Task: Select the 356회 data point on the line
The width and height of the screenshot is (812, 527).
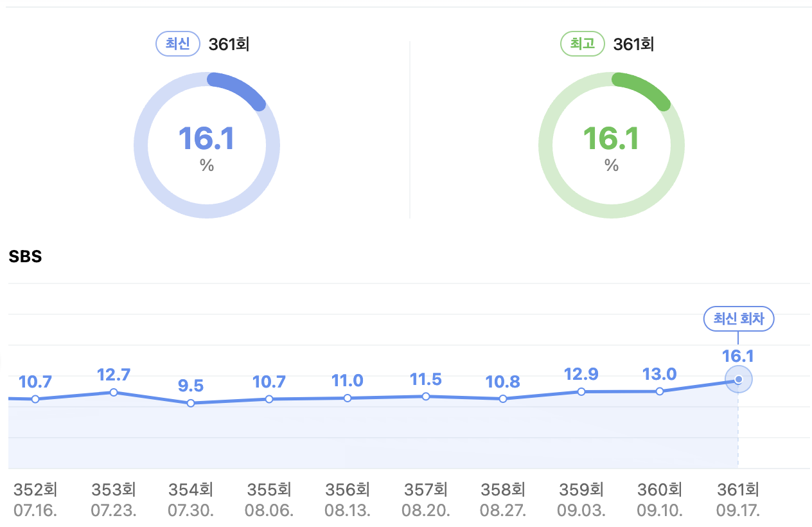Action: (x=348, y=398)
